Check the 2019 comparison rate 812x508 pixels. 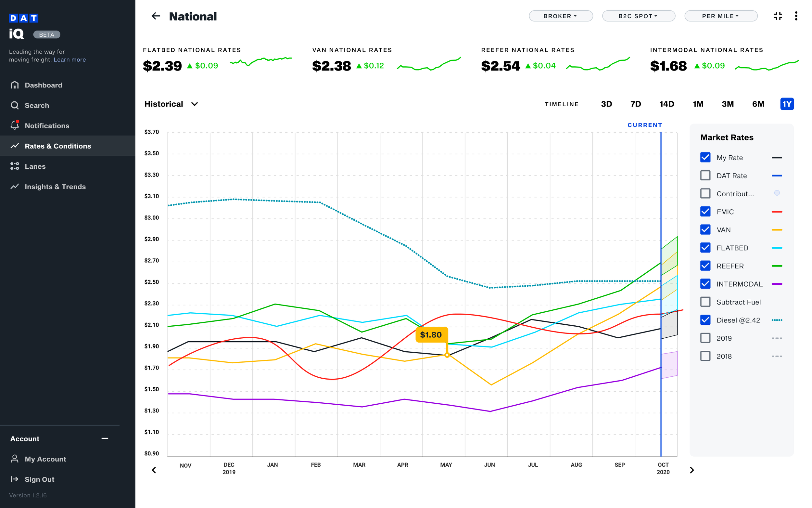[705, 338]
